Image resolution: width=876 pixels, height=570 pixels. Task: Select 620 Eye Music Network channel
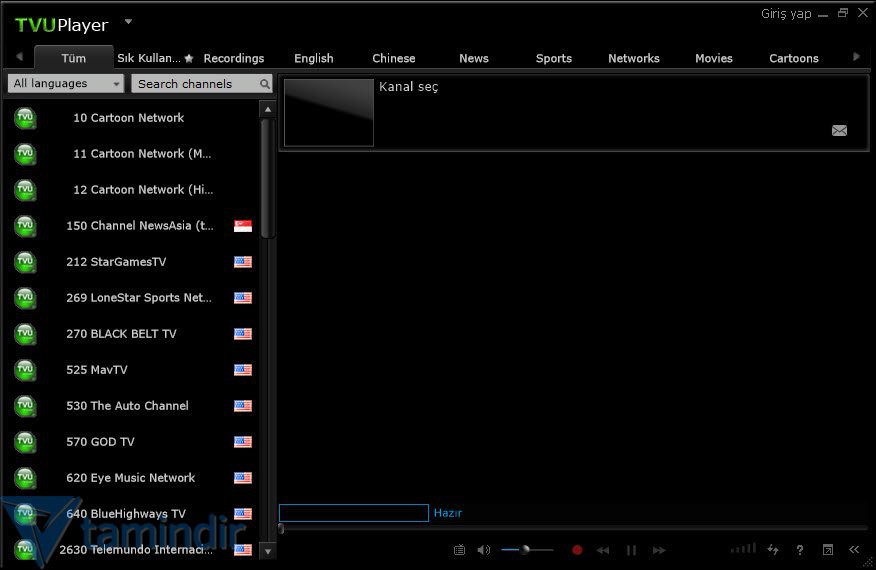click(x=132, y=478)
